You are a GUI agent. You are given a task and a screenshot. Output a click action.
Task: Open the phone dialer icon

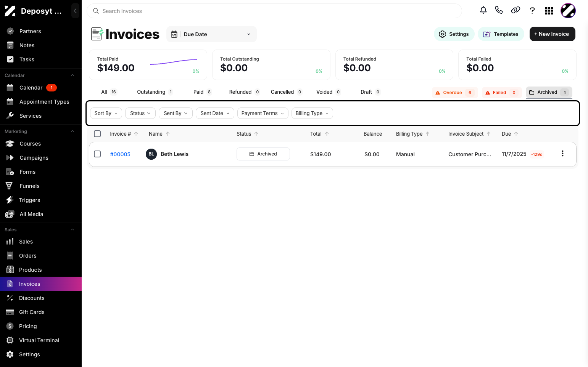pos(499,10)
